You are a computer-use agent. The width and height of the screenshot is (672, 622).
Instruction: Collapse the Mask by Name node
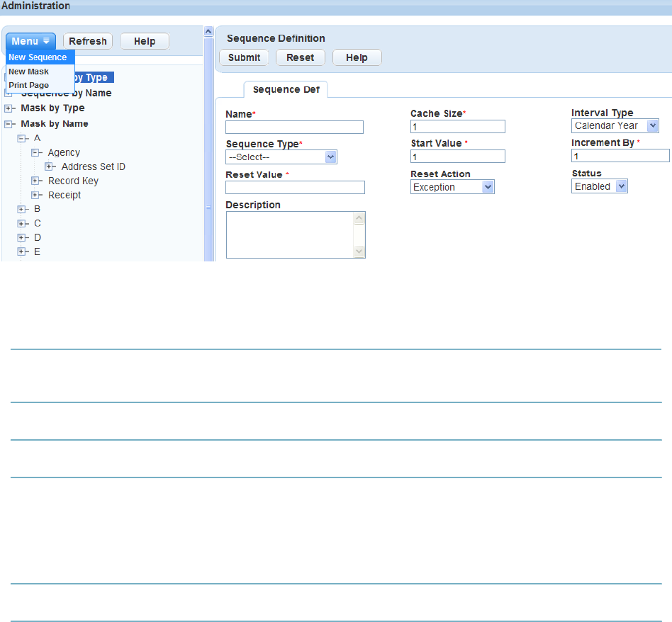8,124
